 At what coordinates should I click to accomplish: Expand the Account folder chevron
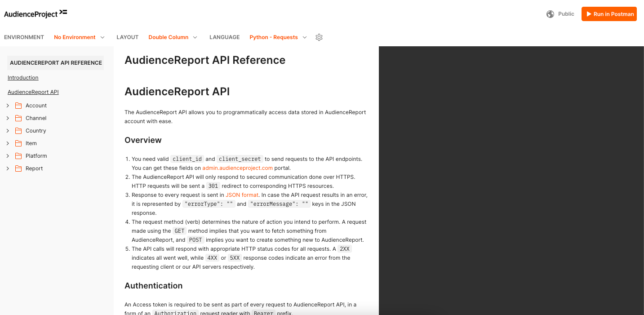(x=8, y=106)
